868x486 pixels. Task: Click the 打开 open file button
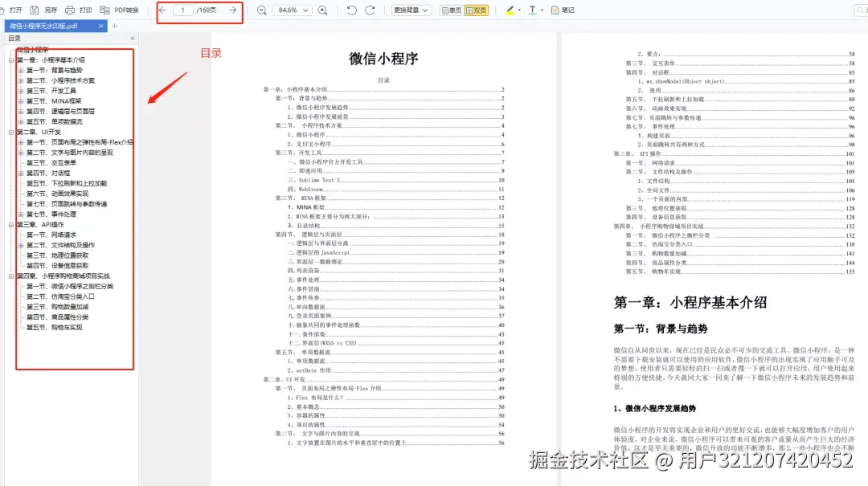(x=12, y=10)
